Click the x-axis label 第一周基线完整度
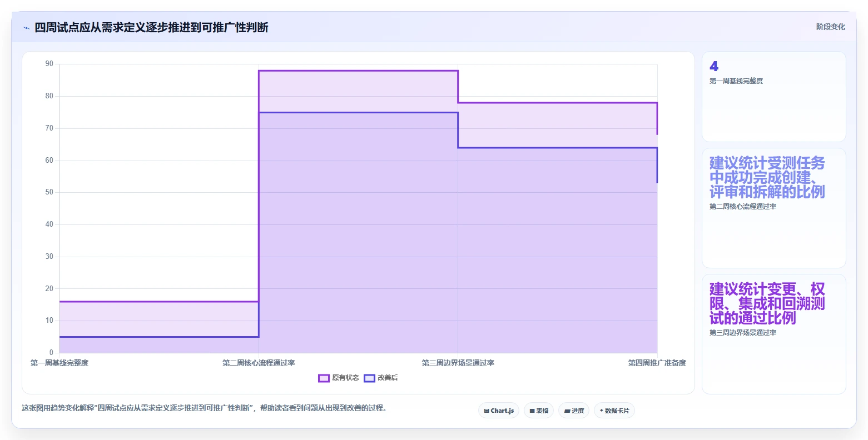868x440 pixels. point(59,363)
